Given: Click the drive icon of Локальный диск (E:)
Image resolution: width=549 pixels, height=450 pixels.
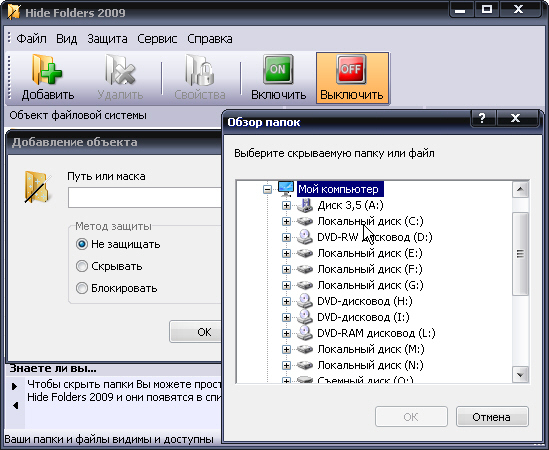Looking at the screenshot, I should [305, 253].
